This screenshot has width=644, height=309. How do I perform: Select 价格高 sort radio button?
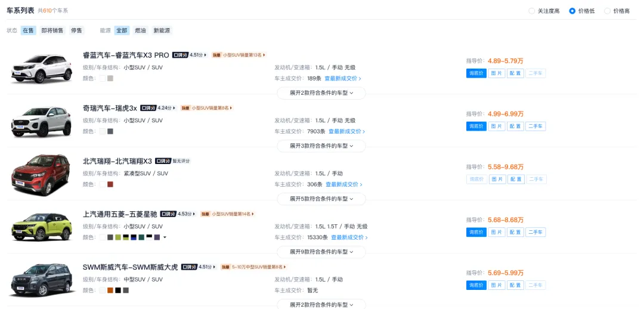click(x=607, y=11)
